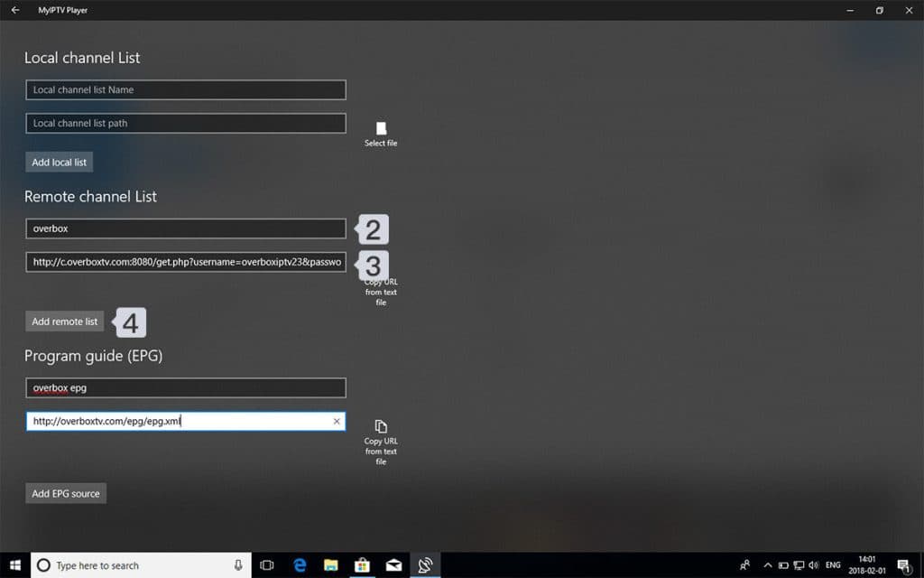Expand hidden icons in the system tray
The height and width of the screenshot is (578, 924).
point(768,565)
